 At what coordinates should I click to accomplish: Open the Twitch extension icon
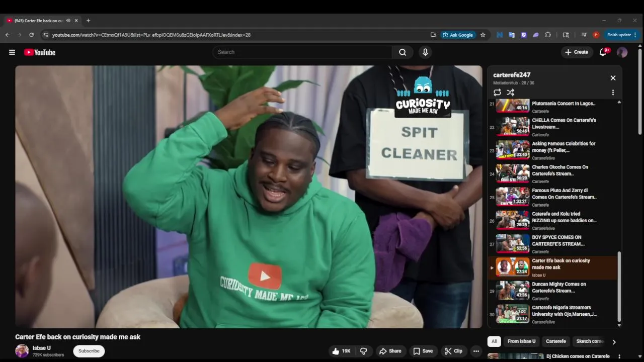[x=524, y=35]
